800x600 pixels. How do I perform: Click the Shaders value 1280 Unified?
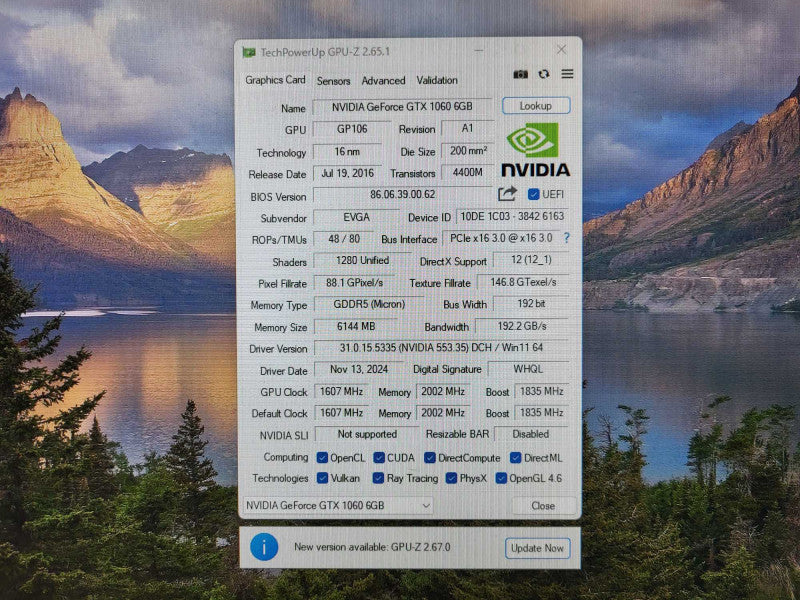(x=362, y=261)
